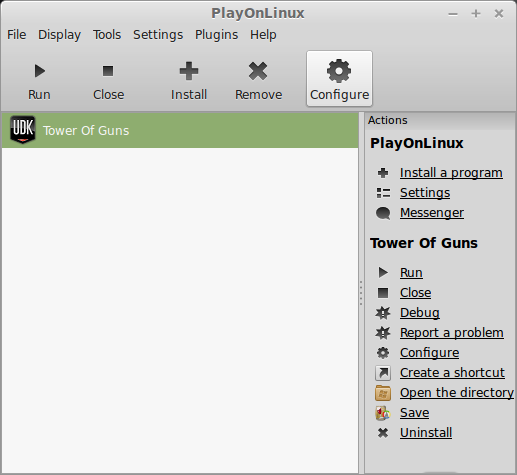Click the Remove X icon in toolbar
This screenshot has width=517, height=475.
[x=258, y=71]
